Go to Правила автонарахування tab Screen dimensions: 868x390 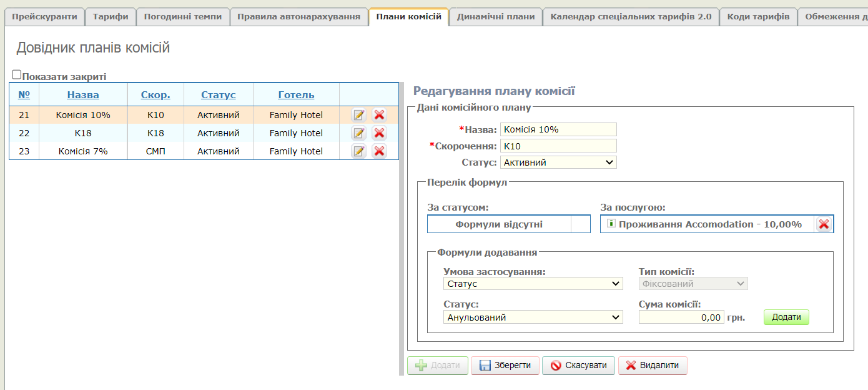click(298, 17)
